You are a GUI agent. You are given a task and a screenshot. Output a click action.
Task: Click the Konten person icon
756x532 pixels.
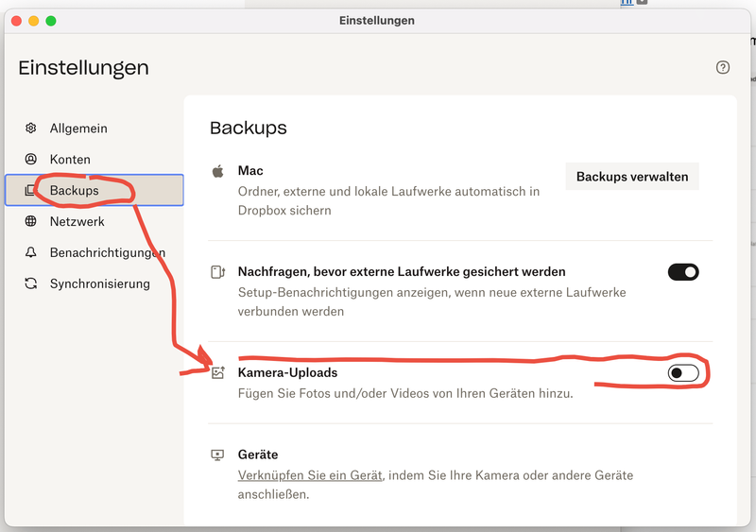(x=31, y=160)
